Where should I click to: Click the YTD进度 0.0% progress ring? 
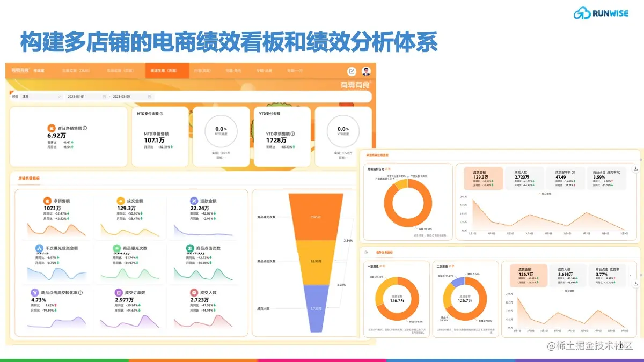pyautogui.click(x=343, y=131)
